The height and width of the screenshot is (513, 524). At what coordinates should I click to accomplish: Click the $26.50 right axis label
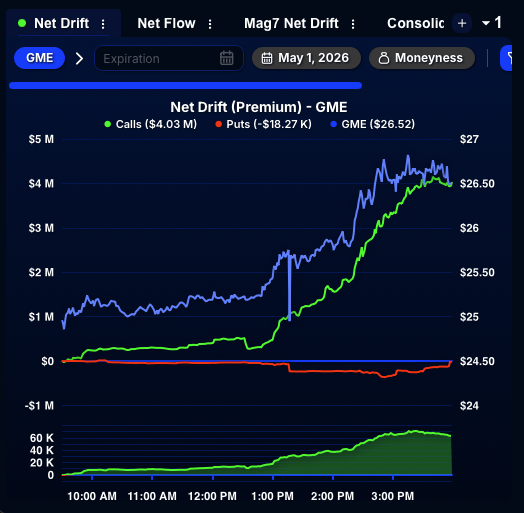pyautogui.click(x=477, y=184)
